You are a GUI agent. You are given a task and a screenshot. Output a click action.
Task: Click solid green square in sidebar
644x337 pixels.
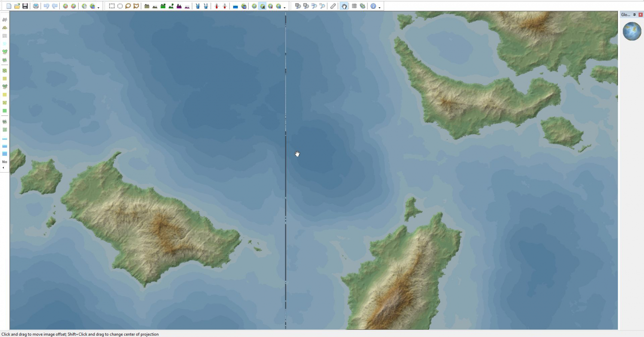point(5,111)
